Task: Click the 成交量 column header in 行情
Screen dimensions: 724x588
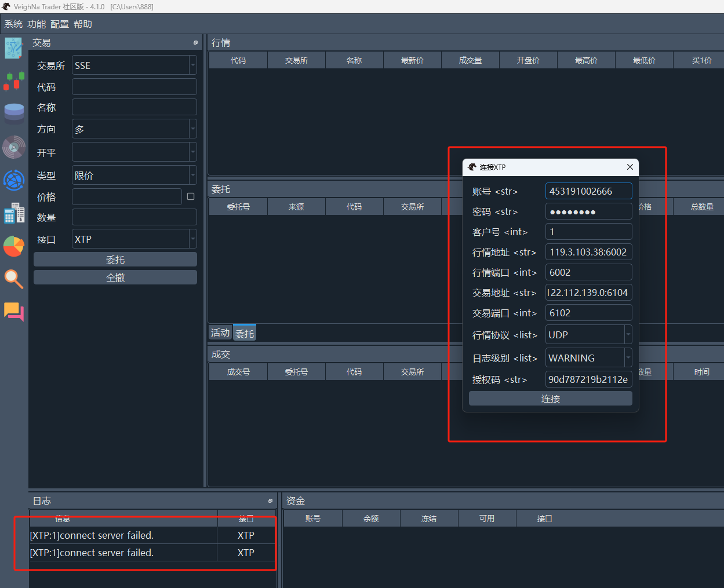Action: tap(470, 60)
